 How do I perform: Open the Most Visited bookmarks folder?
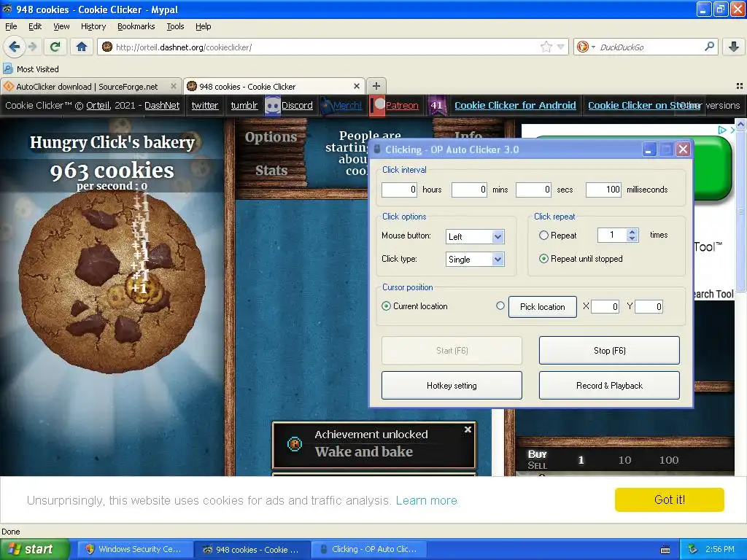point(31,69)
